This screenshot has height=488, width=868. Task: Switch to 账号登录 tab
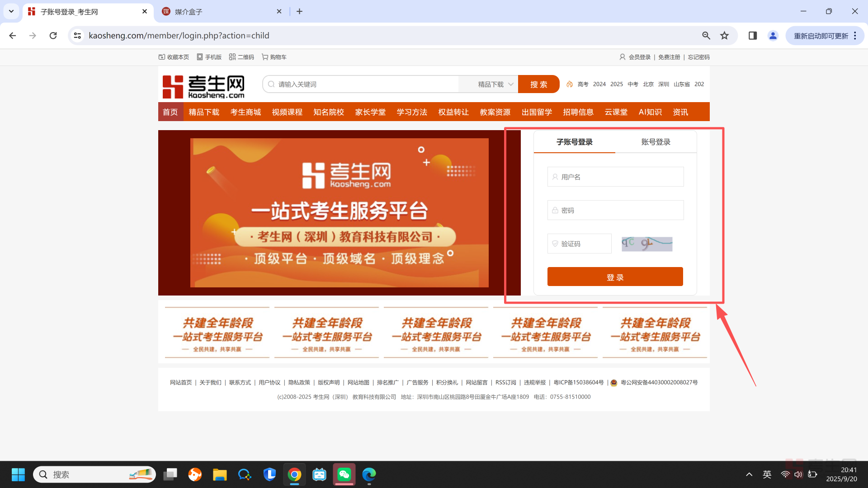[656, 142]
